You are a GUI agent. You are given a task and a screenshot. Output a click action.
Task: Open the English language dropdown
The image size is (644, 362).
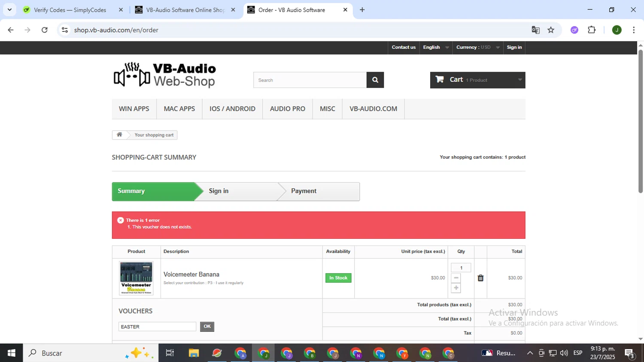click(x=436, y=47)
